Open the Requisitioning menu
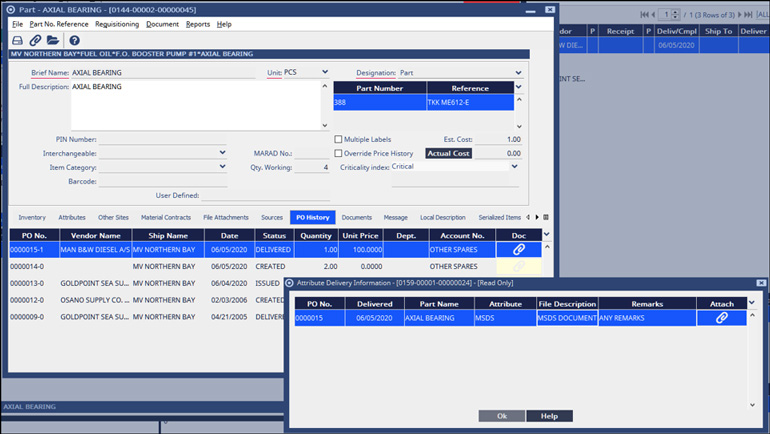Viewport: 770px width, 434px height. point(117,24)
